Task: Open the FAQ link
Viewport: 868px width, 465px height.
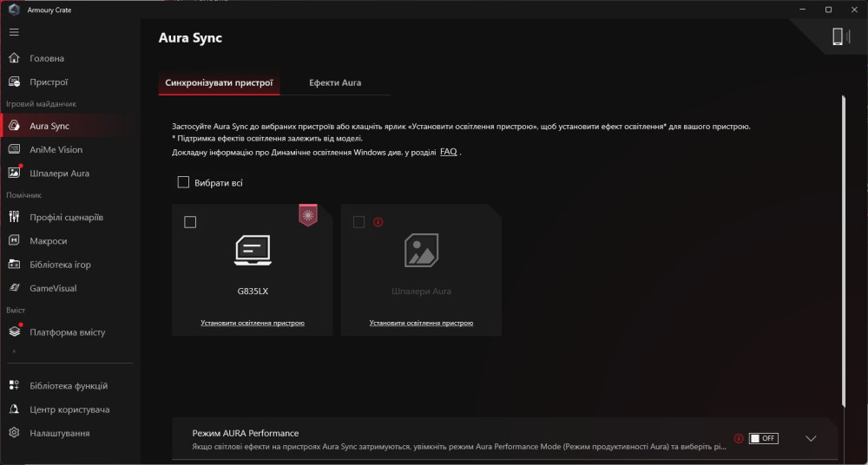Action: [449, 152]
